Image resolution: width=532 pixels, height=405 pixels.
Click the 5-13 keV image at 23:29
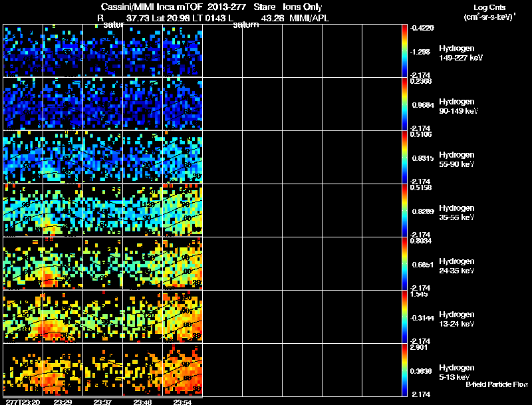pyautogui.click(x=63, y=370)
